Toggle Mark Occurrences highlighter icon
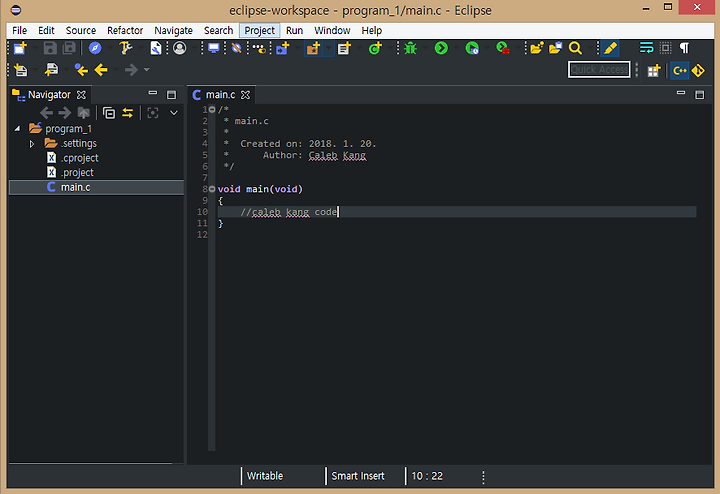The image size is (720, 494). (x=610, y=48)
